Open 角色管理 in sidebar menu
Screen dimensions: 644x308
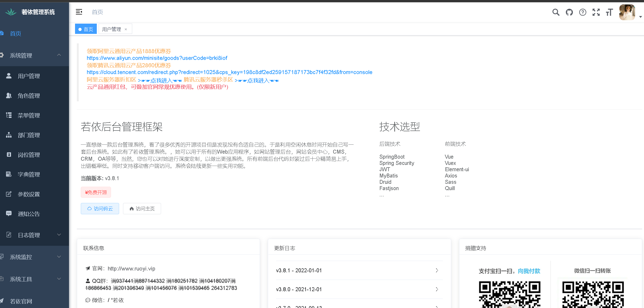(x=34, y=96)
